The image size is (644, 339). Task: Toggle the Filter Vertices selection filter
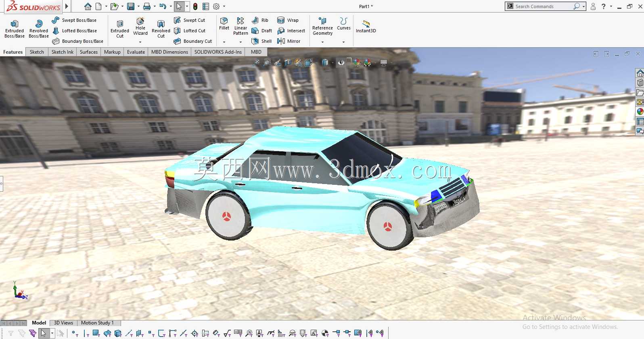pyautogui.click(x=75, y=333)
